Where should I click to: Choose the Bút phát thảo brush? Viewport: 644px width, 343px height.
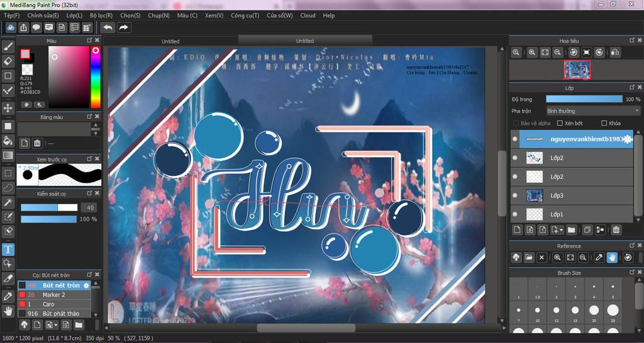[54, 314]
